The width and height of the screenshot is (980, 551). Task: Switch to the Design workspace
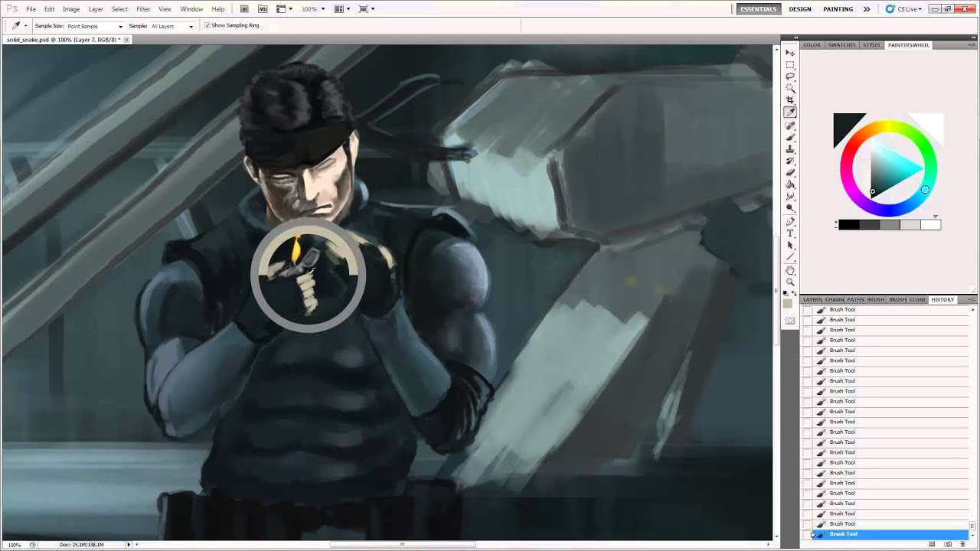click(800, 9)
